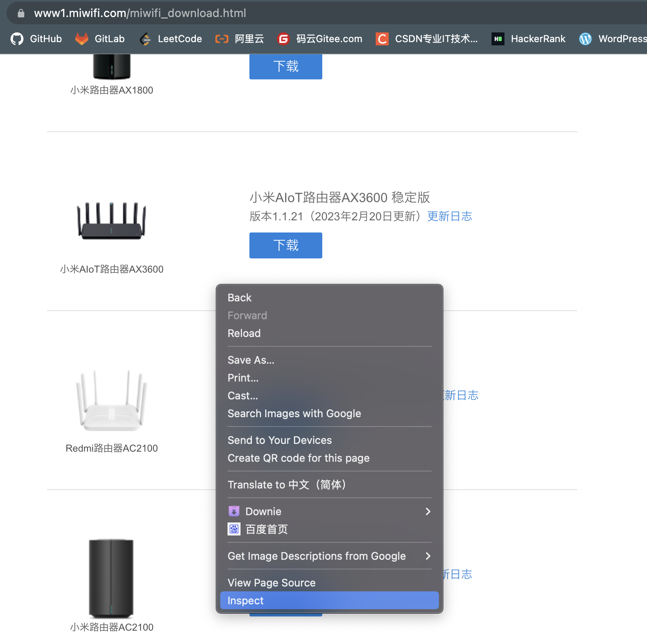Click 下载 button for AX3600 router
The image size is (647, 644).
pos(286,245)
